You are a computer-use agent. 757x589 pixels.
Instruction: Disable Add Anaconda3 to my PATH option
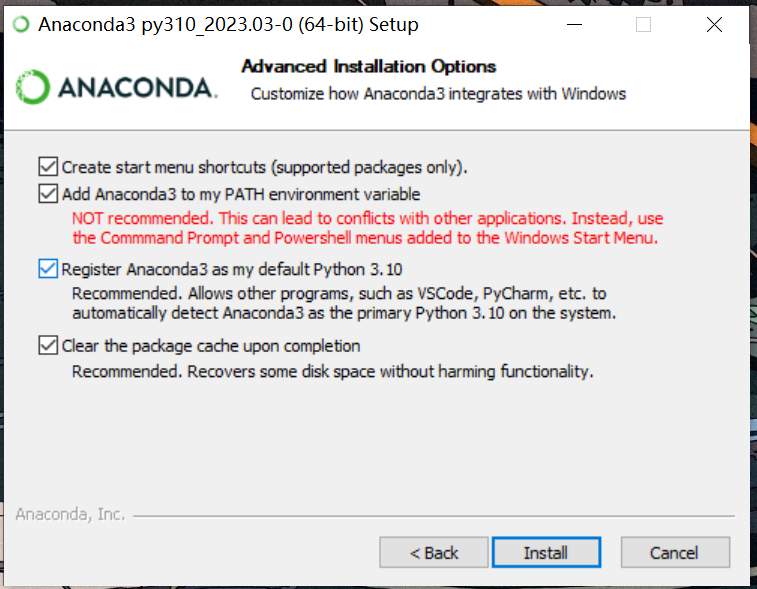click(x=48, y=194)
